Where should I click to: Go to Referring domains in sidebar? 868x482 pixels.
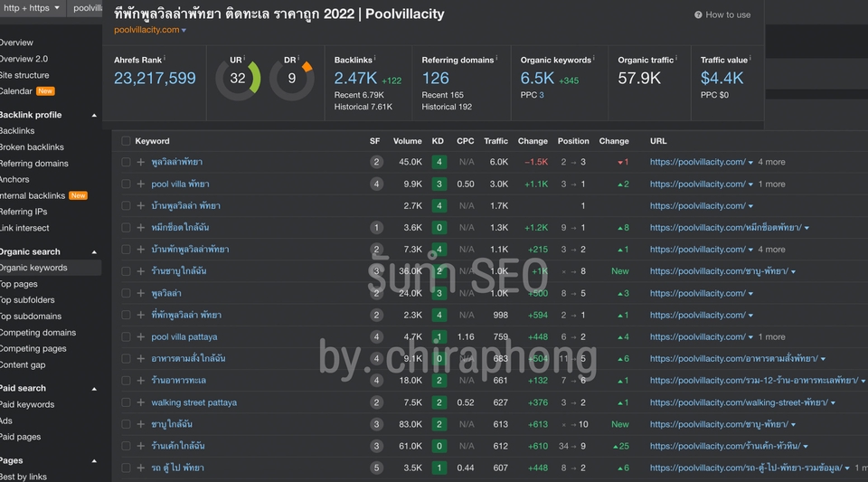point(33,164)
